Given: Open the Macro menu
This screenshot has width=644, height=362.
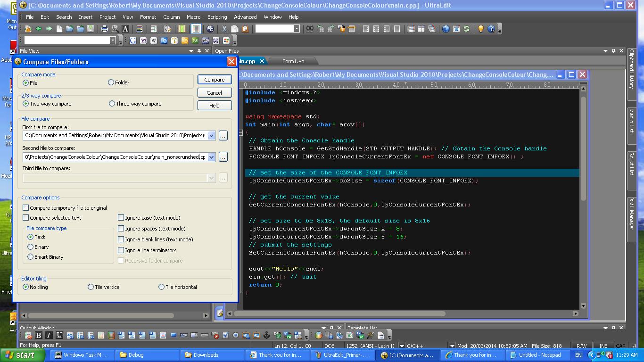Looking at the screenshot, I should tap(193, 17).
